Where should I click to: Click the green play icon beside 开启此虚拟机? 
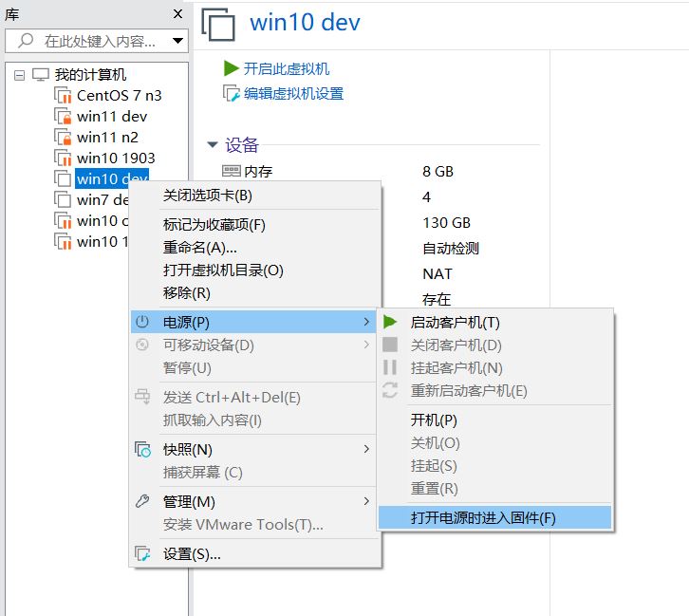(x=232, y=68)
